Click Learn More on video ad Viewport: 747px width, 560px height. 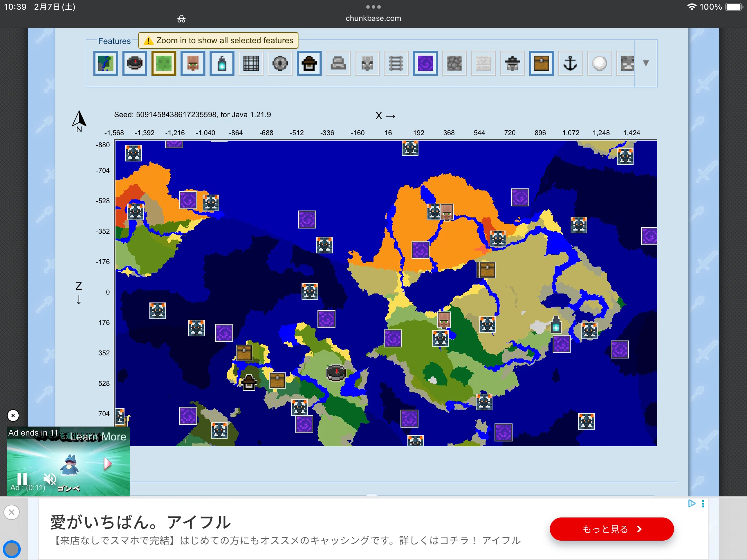pos(98,437)
